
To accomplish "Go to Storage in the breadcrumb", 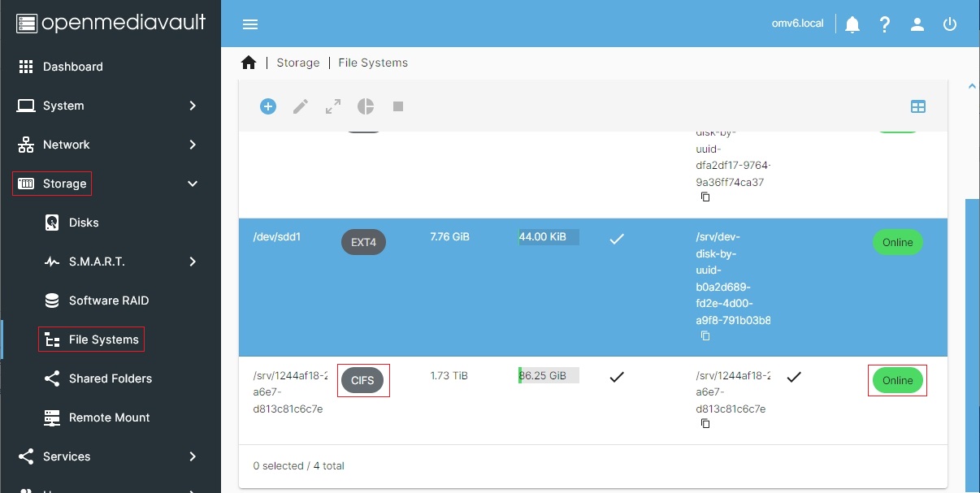I will pyautogui.click(x=297, y=63).
